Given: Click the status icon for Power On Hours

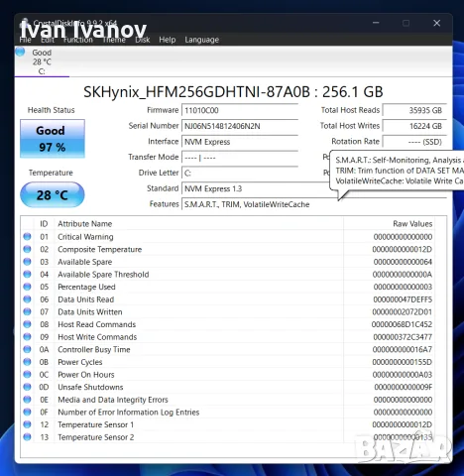Looking at the screenshot, I should [27, 375].
